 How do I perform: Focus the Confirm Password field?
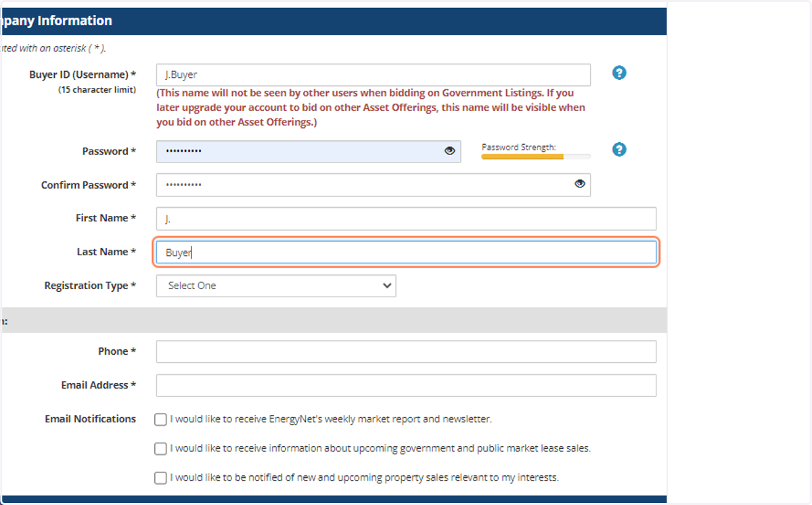click(x=374, y=185)
